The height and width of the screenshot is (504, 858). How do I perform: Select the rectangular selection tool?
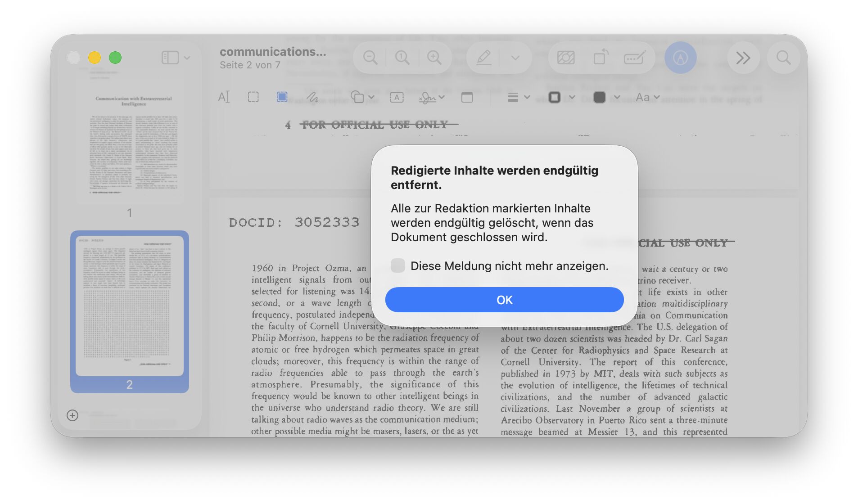point(253,97)
